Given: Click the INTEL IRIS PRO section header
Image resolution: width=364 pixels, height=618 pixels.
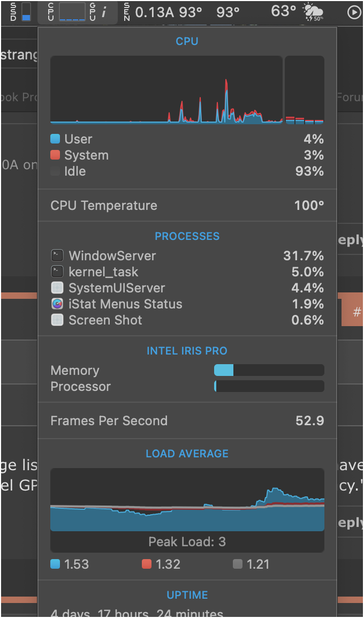Looking at the screenshot, I should [187, 351].
